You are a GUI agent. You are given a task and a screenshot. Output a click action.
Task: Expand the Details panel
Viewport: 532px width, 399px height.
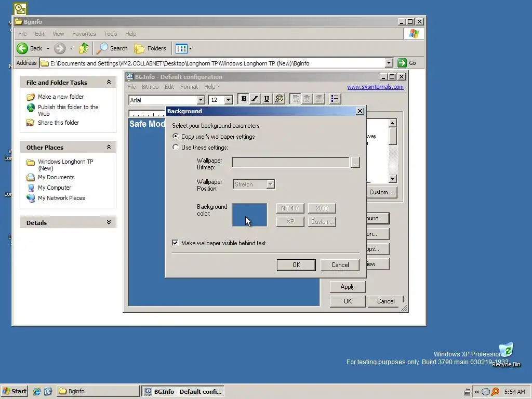point(109,222)
